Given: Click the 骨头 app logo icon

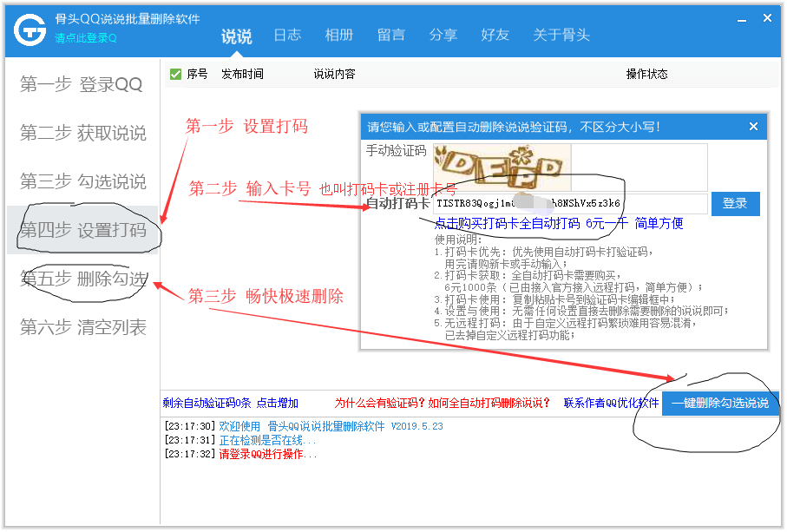Looking at the screenshot, I should point(30,30).
